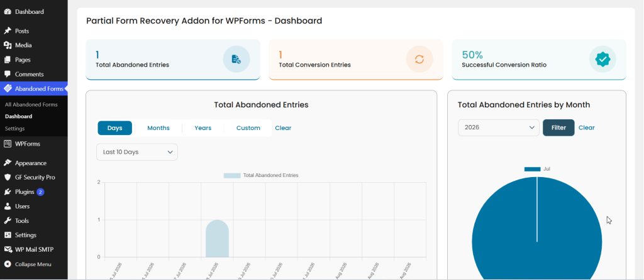Screen dimensions: 644x280
Task: Click the Collapse Menu link
Action: pos(34,264)
